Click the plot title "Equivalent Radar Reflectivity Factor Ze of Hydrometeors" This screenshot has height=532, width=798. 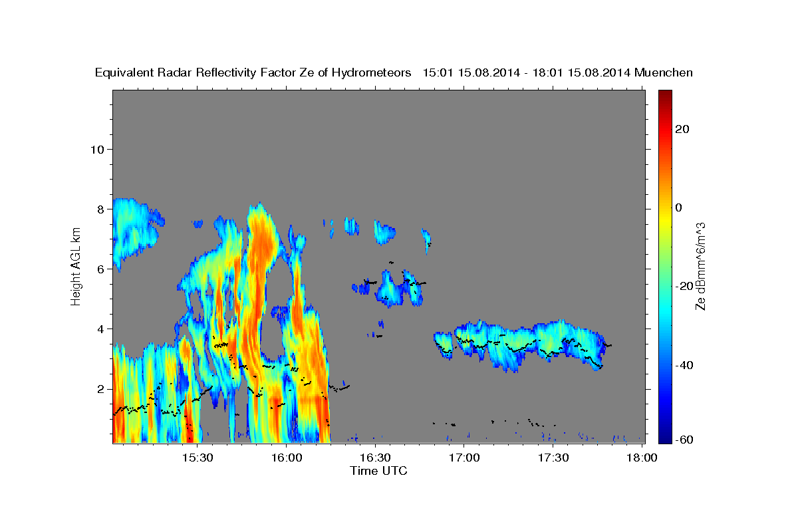click(253, 73)
